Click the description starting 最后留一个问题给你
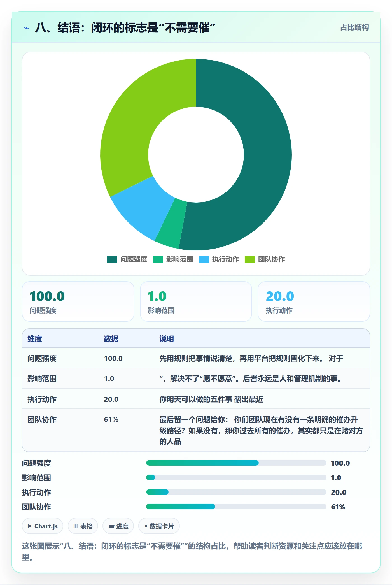 tap(261, 430)
